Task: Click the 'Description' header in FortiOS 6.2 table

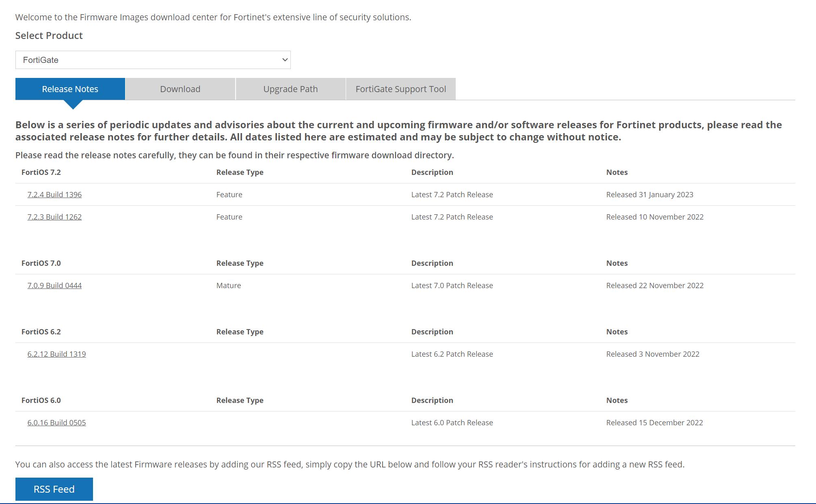Action: pos(432,332)
